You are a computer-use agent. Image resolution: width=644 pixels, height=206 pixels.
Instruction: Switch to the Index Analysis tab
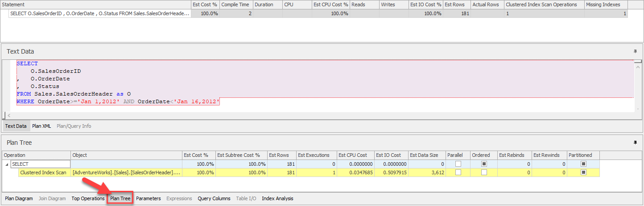pos(277,198)
